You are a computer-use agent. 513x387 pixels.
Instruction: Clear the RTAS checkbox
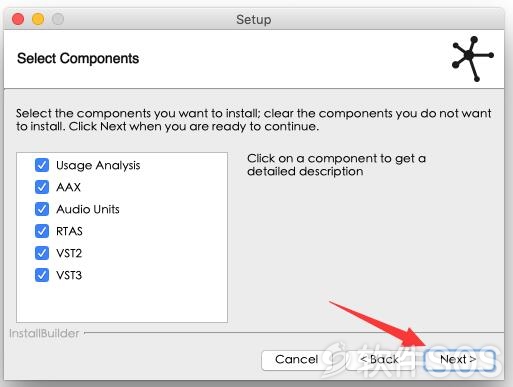(42, 231)
